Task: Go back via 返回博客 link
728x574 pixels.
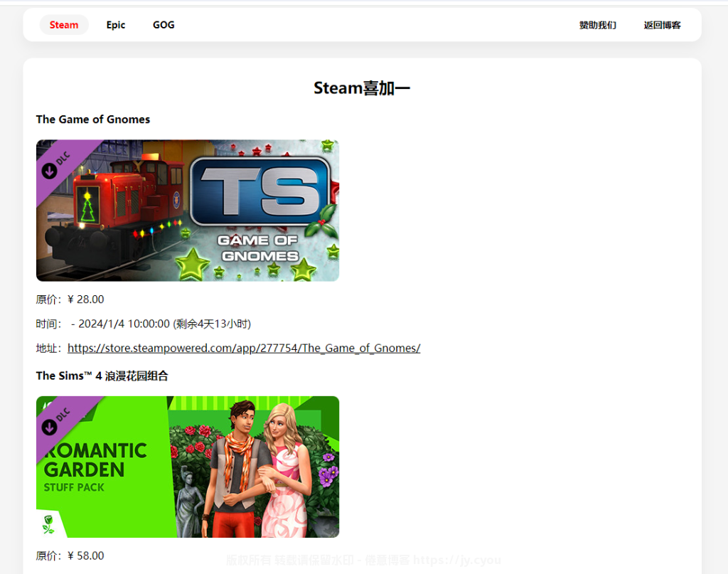Action: tap(662, 25)
